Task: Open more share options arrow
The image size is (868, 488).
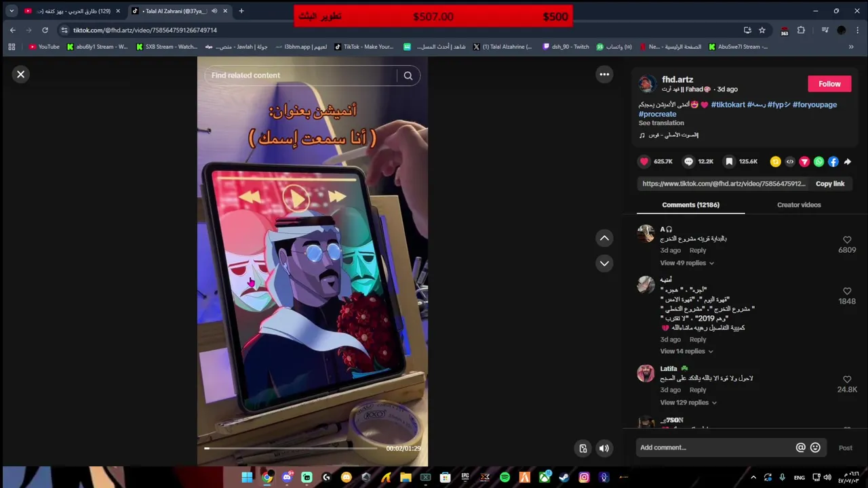Action: pos(848,161)
